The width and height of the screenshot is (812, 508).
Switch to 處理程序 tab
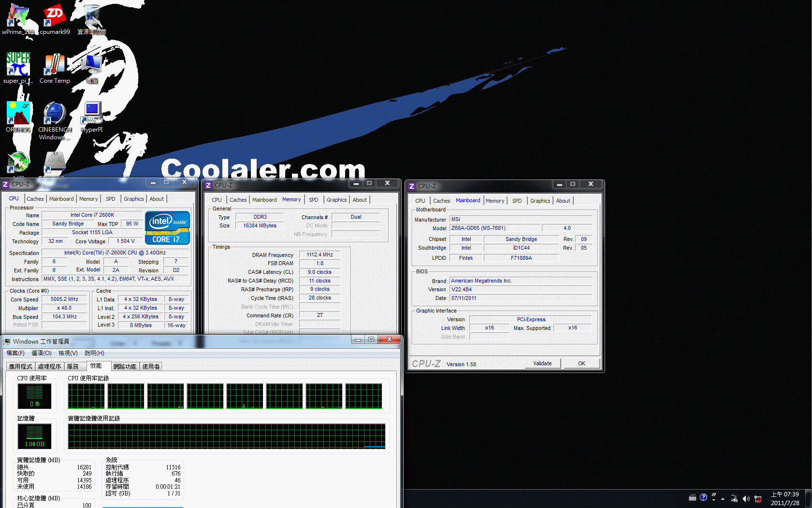pyautogui.click(x=49, y=367)
